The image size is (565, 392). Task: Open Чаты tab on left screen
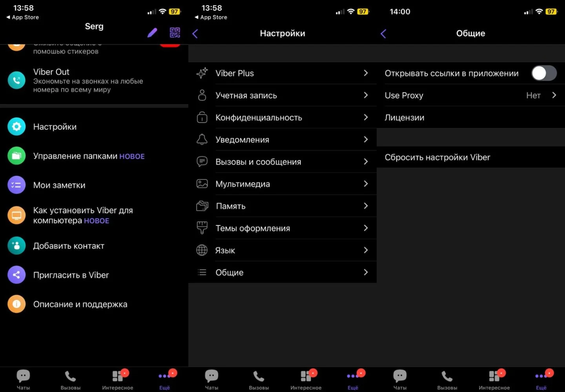(x=23, y=379)
